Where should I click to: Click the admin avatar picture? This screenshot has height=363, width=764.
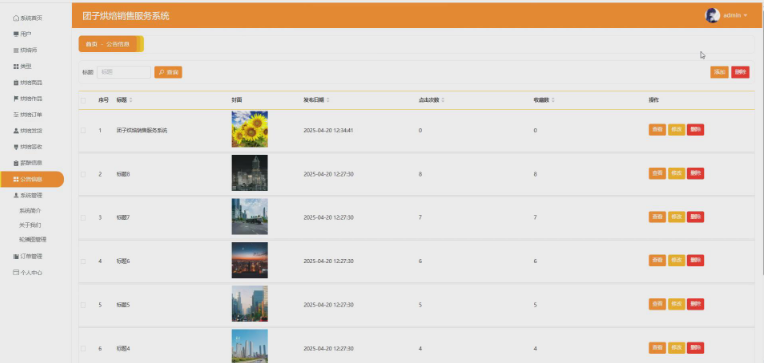coord(712,16)
